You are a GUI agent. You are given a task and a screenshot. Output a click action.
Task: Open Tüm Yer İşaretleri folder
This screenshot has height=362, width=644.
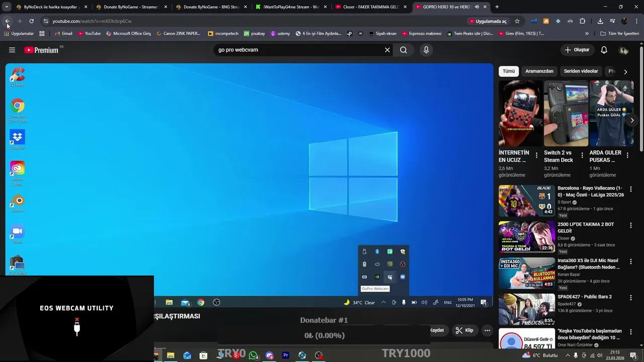click(x=620, y=34)
